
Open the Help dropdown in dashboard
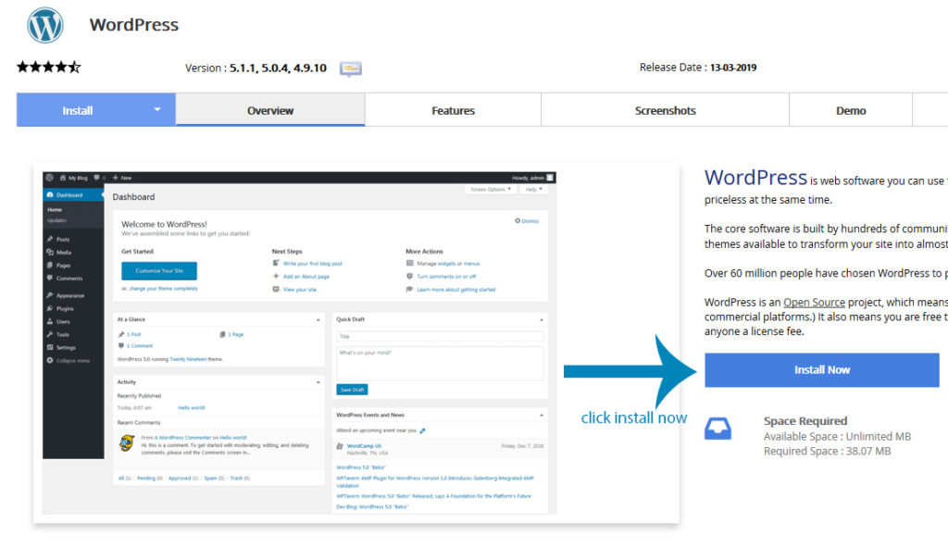click(533, 189)
